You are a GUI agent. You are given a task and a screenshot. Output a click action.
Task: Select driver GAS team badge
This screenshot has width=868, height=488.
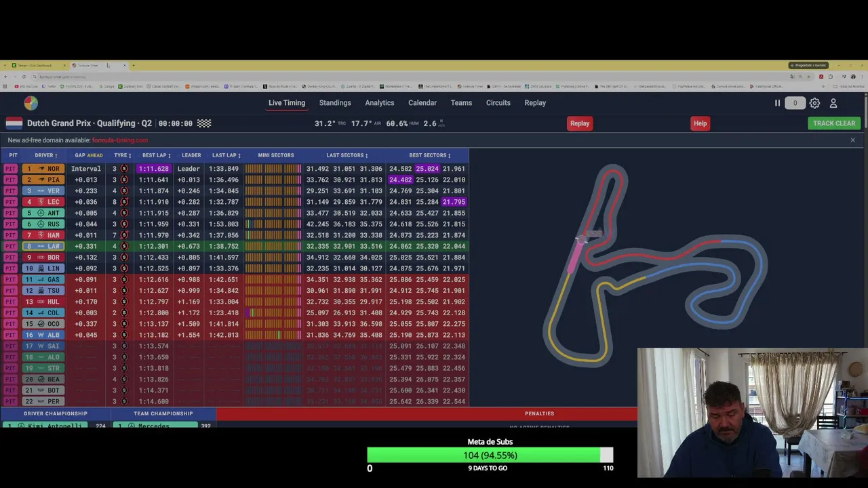[x=43, y=280]
